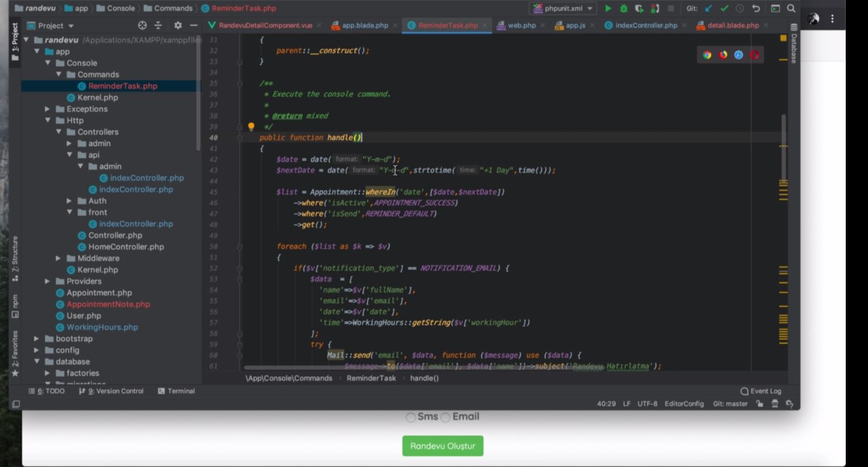Expand the Middleware folder
This screenshot has width=868, height=467.
(58, 258)
